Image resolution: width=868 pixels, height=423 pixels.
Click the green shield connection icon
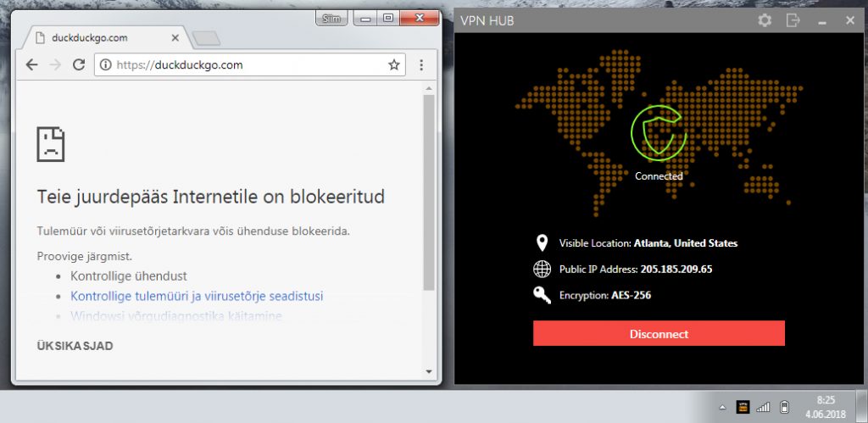point(658,132)
